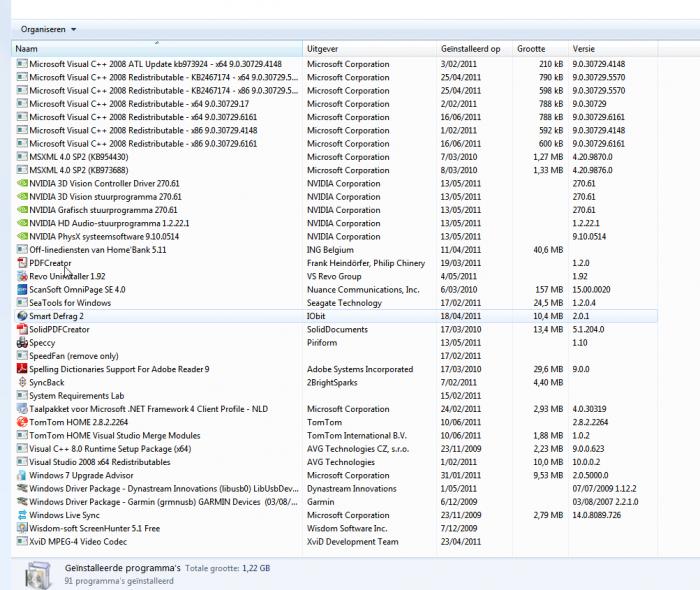
Task: Select MSXML 4.0 SP2 (KB973688)
Action: click(x=336, y=170)
